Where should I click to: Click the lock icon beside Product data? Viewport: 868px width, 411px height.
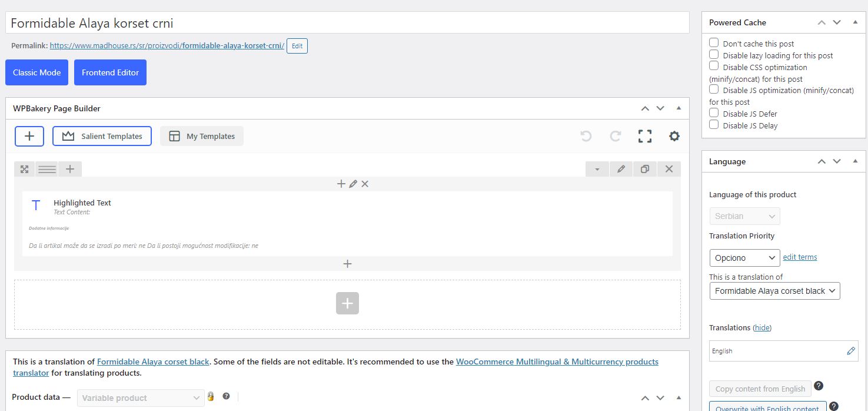point(211,397)
